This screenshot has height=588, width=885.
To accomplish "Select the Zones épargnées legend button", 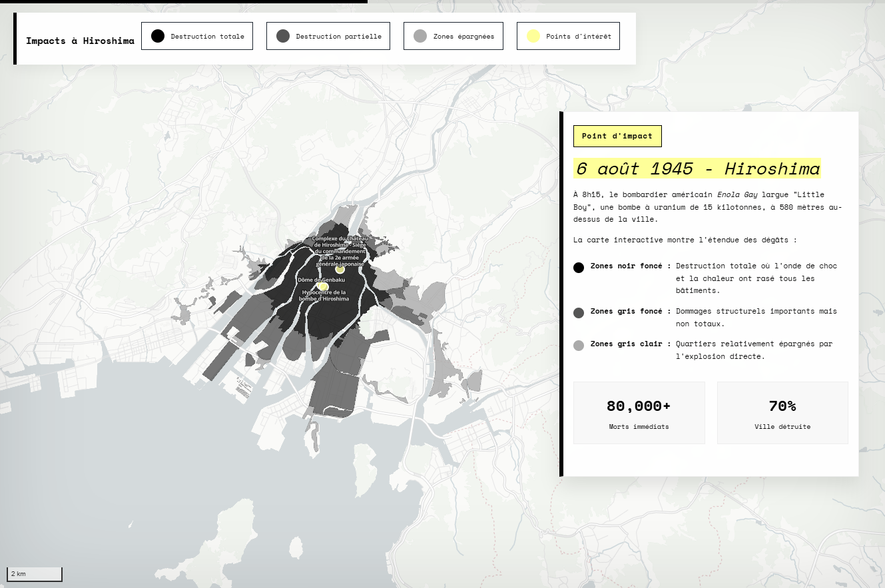I will 453,36.
